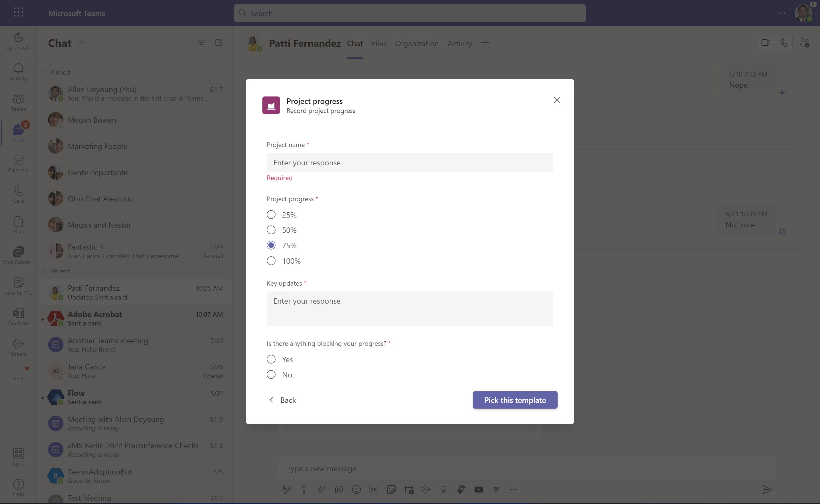The width and height of the screenshot is (820, 504).
Task: Open Calls from the left rail
Action: tap(18, 195)
